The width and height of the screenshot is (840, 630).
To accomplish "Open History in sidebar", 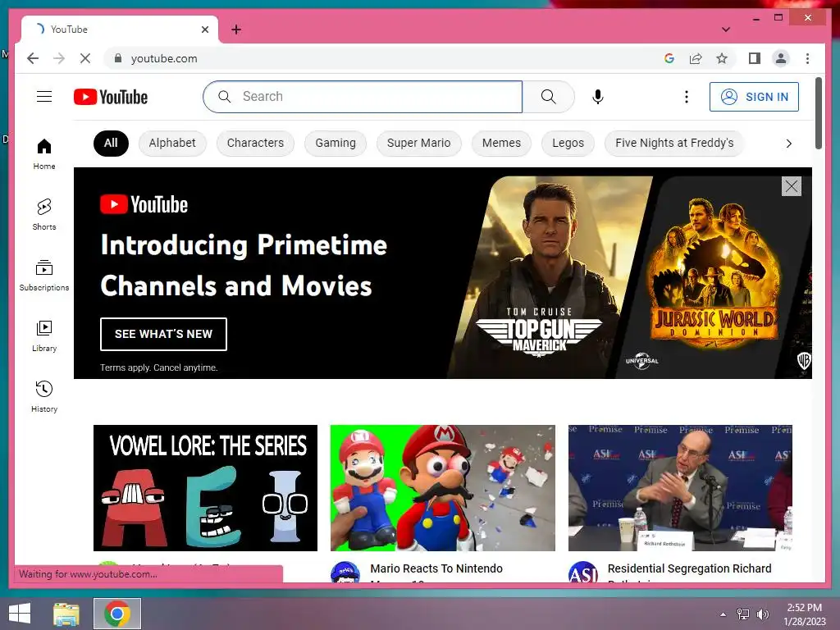I will pos(44,396).
